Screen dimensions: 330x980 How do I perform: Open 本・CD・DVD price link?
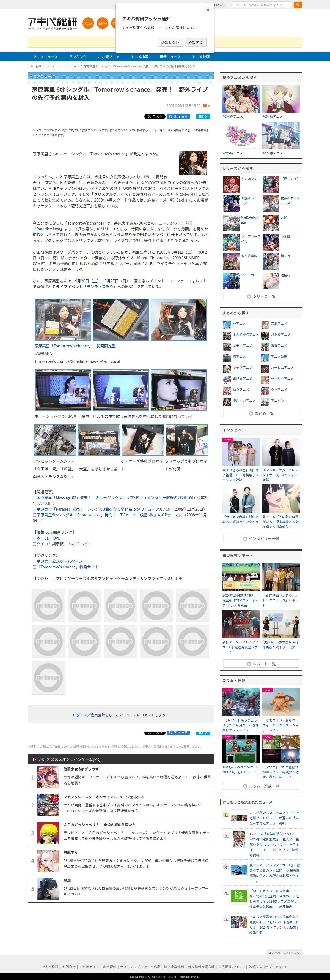point(49,538)
